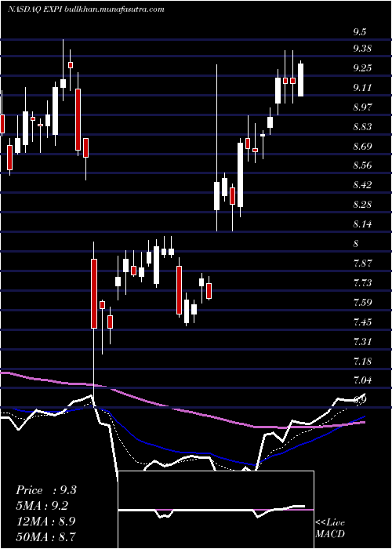Click the 7.73 price level label
Viewport: 392px width, 549px height.
(362, 282)
